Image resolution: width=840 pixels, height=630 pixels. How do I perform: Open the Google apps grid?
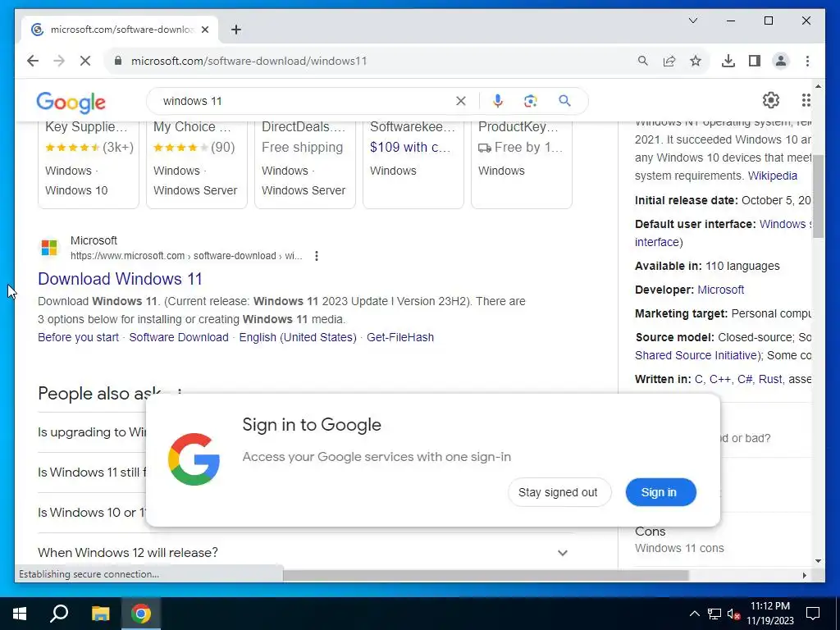click(806, 100)
